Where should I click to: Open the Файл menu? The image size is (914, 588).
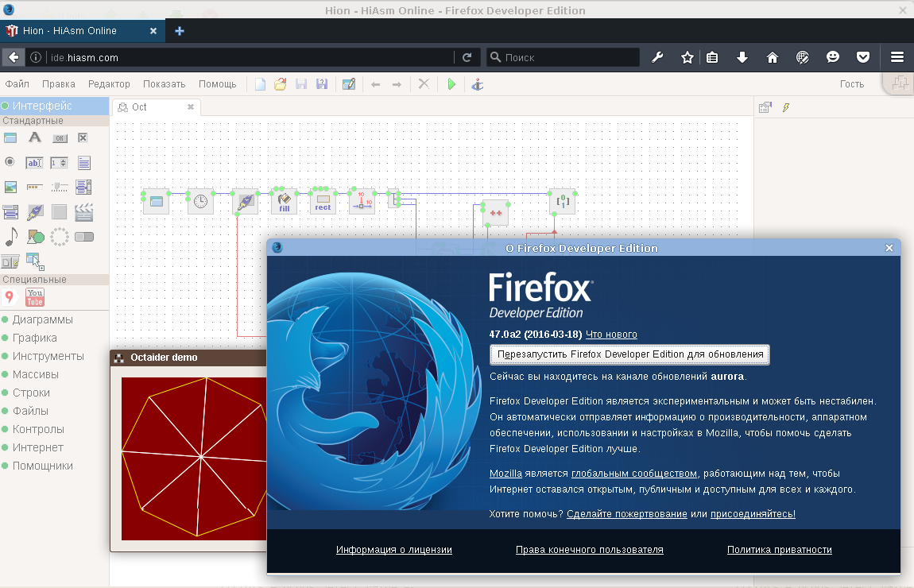17,84
